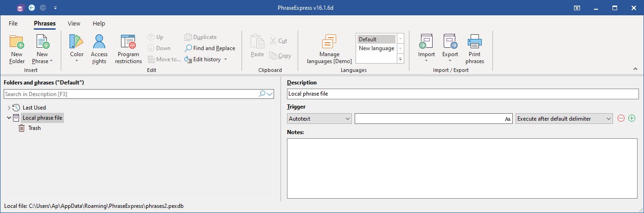
Task: Expand the Last Used tree node
Action: (9, 108)
